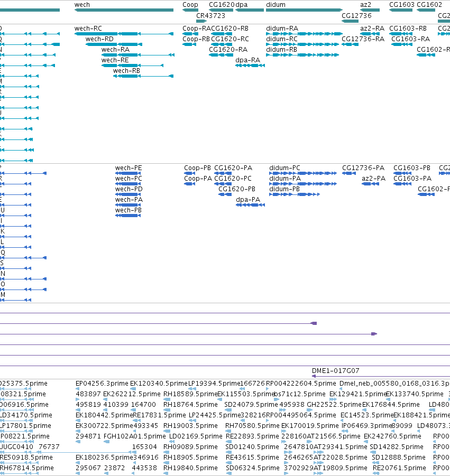This screenshot has height=476, width=450.
Task: Click the 'CG1602' gene label
Action: 429,5
